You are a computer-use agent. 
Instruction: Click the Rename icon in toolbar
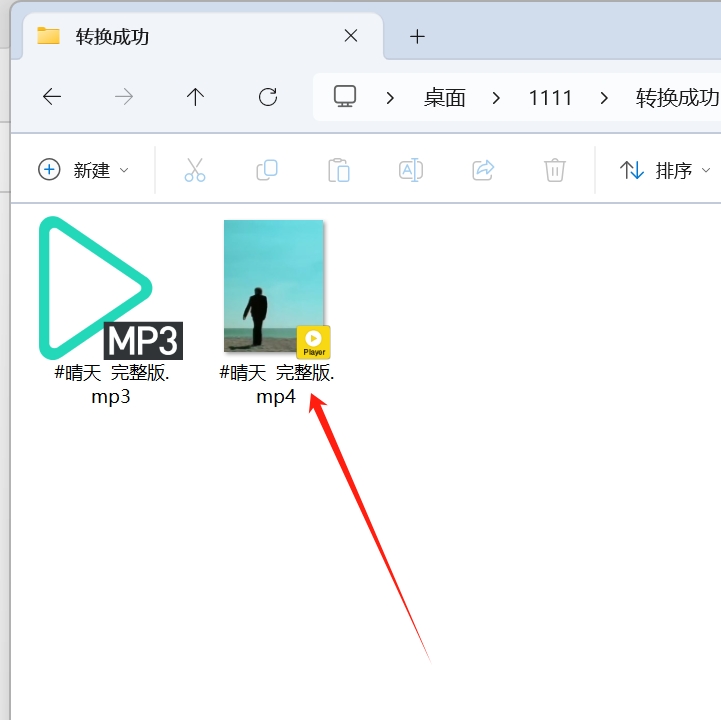(x=411, y=170)
